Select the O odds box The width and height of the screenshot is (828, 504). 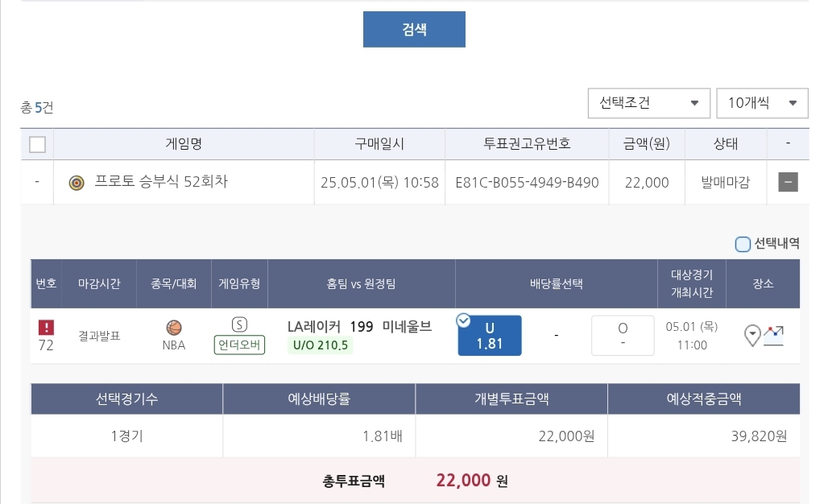[x=623, y=335]
